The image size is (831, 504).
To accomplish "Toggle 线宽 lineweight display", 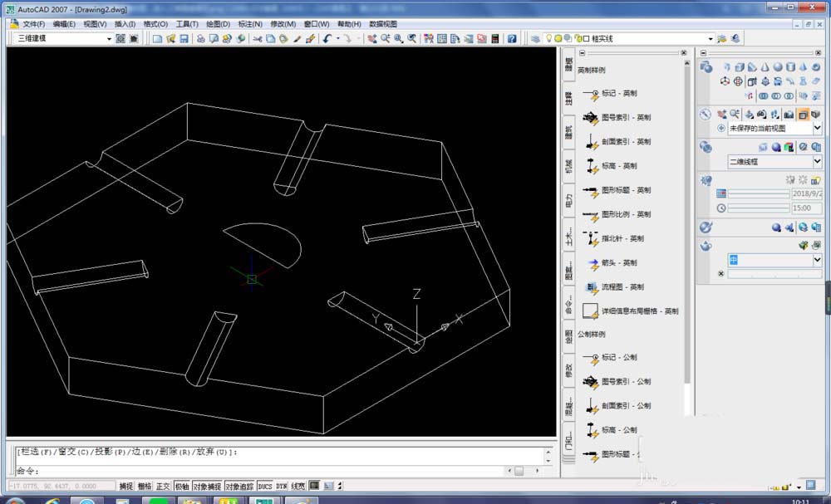I will tap(298, 486).
